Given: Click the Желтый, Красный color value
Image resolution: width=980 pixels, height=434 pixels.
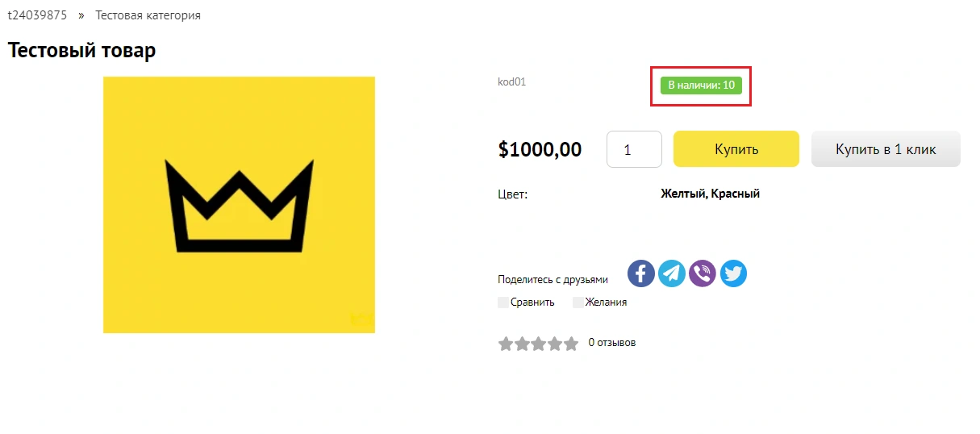Looking at the screenshot, I should pos(710,194).
